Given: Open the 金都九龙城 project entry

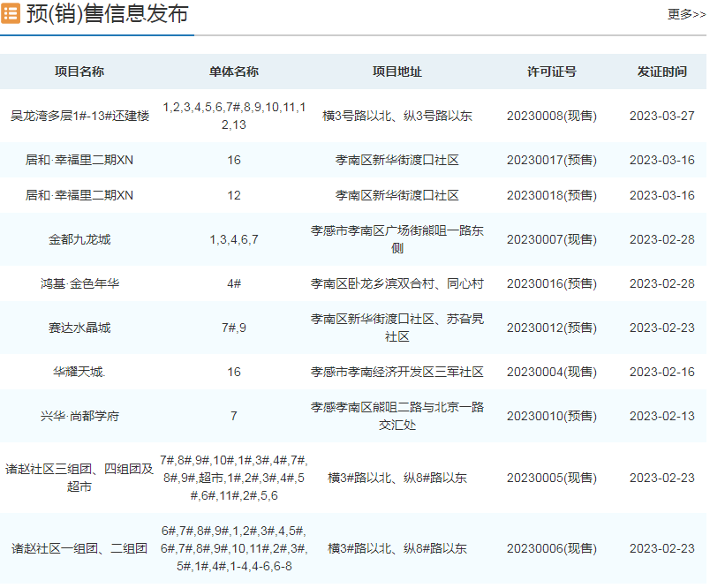Looking at the screenshot, I should 79,239.
